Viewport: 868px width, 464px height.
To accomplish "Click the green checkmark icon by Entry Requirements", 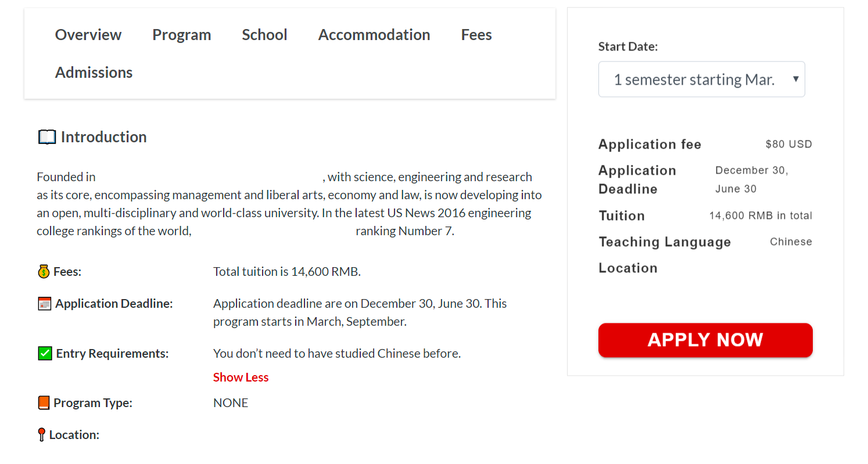I will point(45,354).
